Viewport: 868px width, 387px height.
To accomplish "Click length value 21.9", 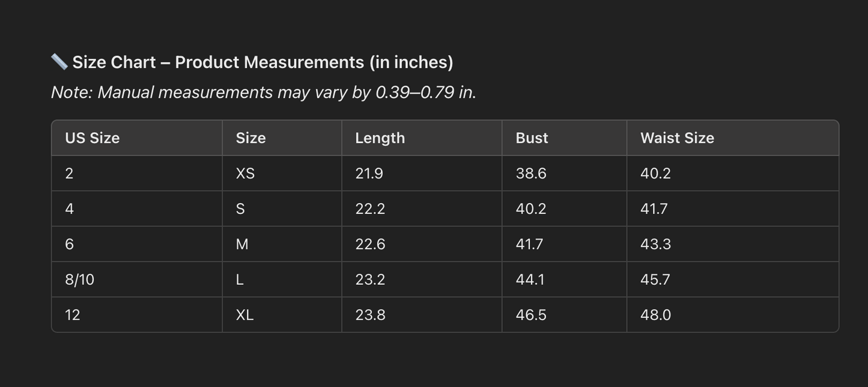I will click(x=369, y=173).
